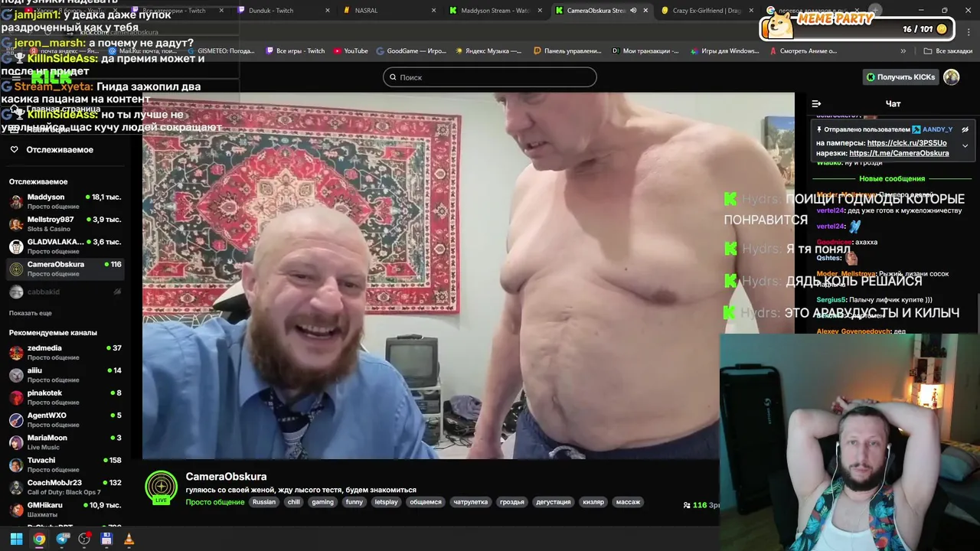This screenshot has height=551, width=980.
Task: Open VLC media player taskbar icon
Action: coord(129,539)
